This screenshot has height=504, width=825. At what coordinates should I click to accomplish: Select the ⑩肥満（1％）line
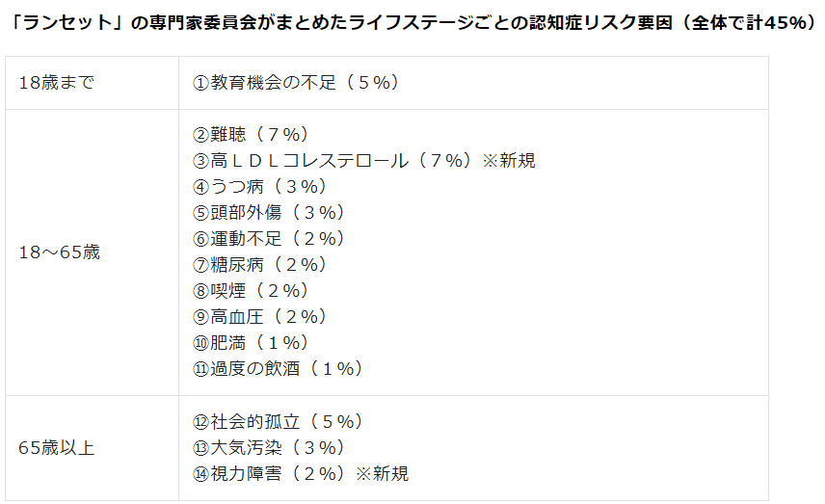tap(251, 343)
